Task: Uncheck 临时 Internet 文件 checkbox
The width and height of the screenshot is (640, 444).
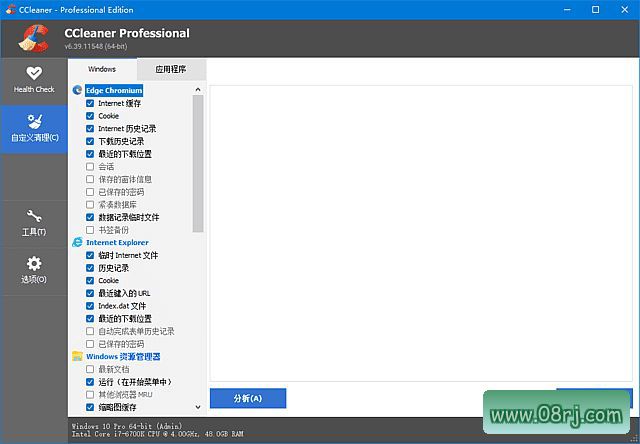Action: [90, 255]
